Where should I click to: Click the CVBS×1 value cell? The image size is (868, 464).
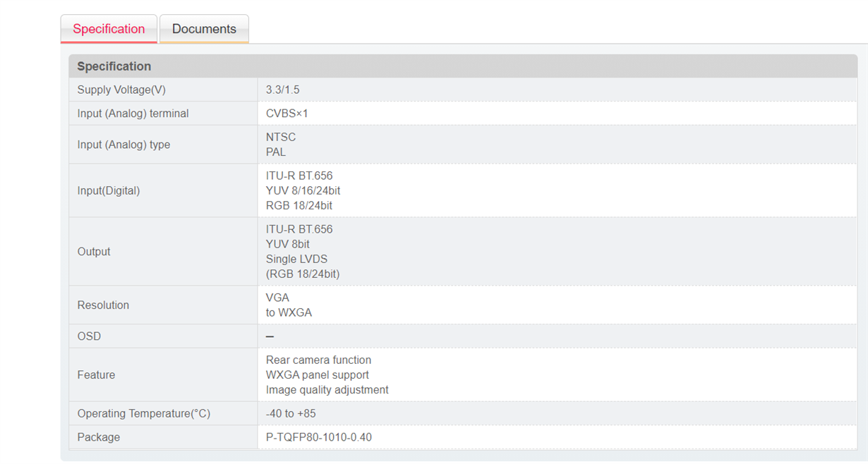pyautogui.click(x=557, y=114)
